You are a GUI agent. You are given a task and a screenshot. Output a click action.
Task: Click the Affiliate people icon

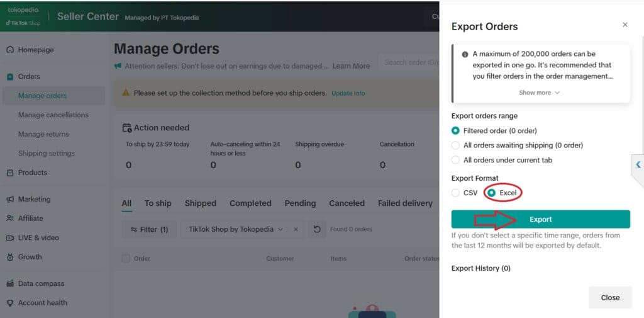pyautogui.click(x=10, y=219)
